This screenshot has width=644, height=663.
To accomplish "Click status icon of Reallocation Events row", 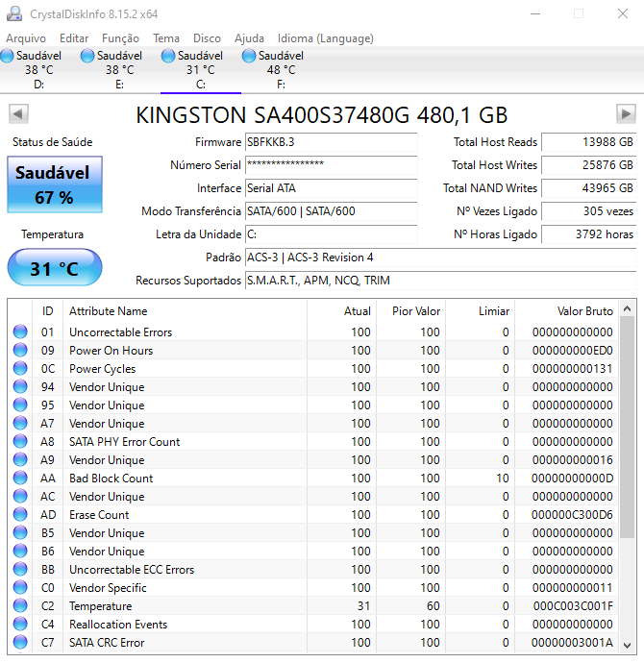I will tap(20, 624).
